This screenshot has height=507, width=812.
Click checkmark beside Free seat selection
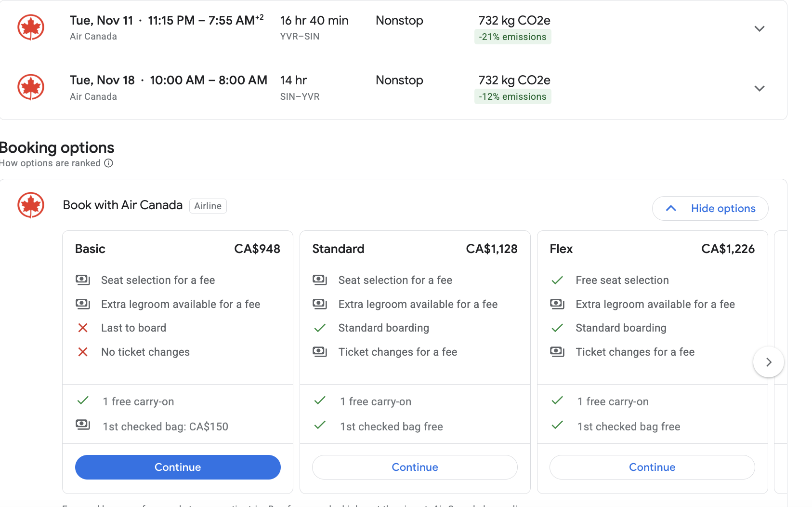coord(557,280)
